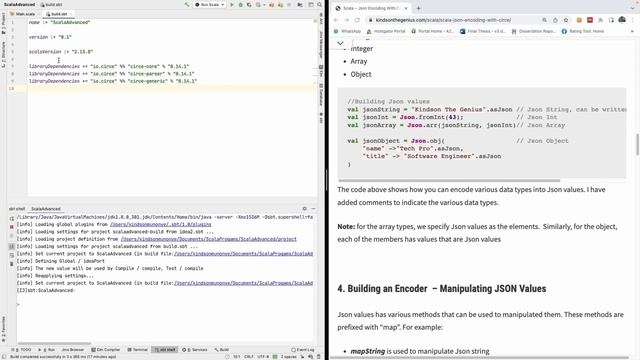
Task: Click the Build project hammer icon
Action: (187, 4)
